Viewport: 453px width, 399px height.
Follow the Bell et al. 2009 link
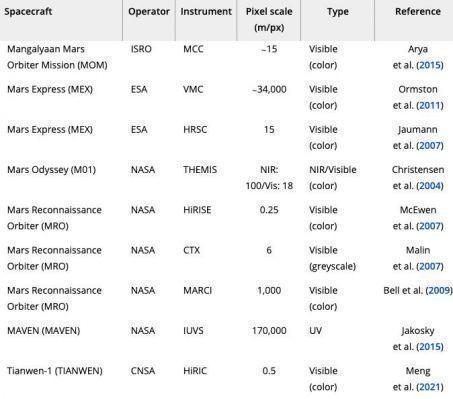point(439,290)
